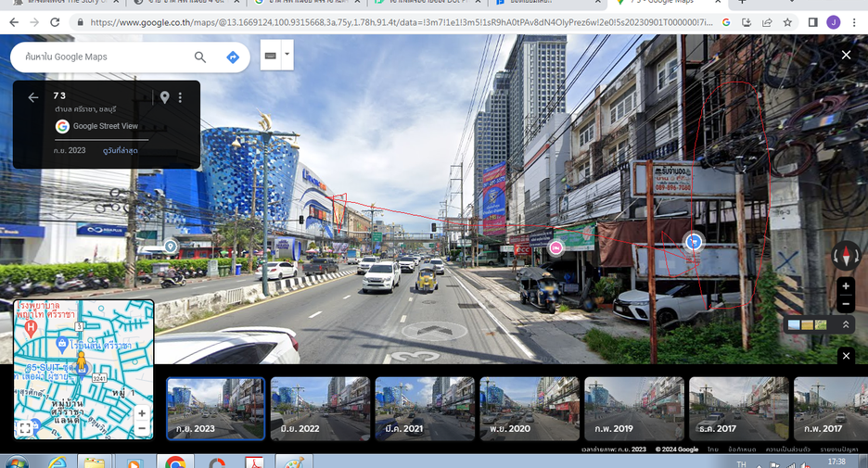Close the time travel timeline strip
The width and height of the screenshot is (868, 468).
pyautogui.click(x=846, y=356)
